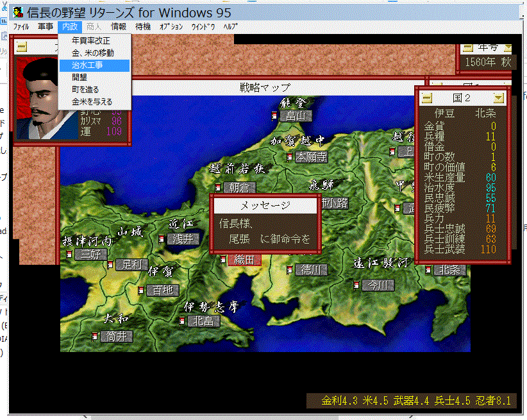The image size is (527, 420).
Task: Click the 米生産量 value 60 row
Action: click(460, 178)
